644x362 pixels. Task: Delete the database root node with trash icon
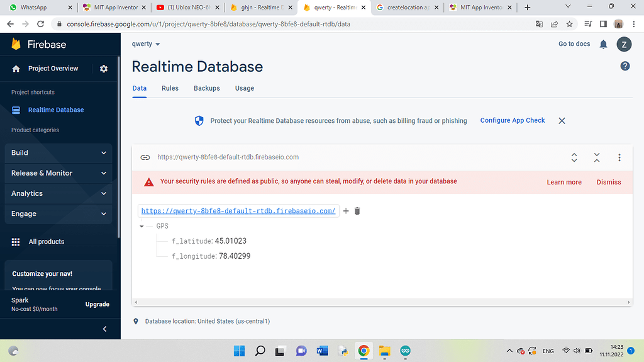click(357, 211)
